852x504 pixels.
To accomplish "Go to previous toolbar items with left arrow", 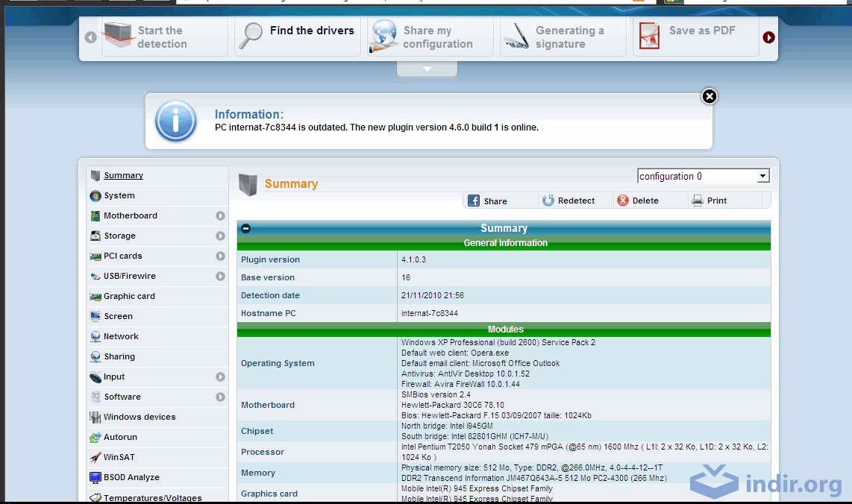I will pos(91,37).
